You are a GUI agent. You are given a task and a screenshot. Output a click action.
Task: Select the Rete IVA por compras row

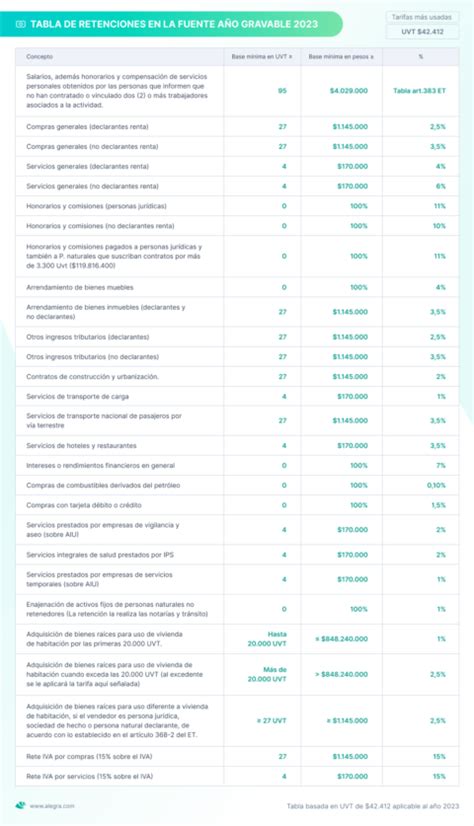(x=237, y=756)
